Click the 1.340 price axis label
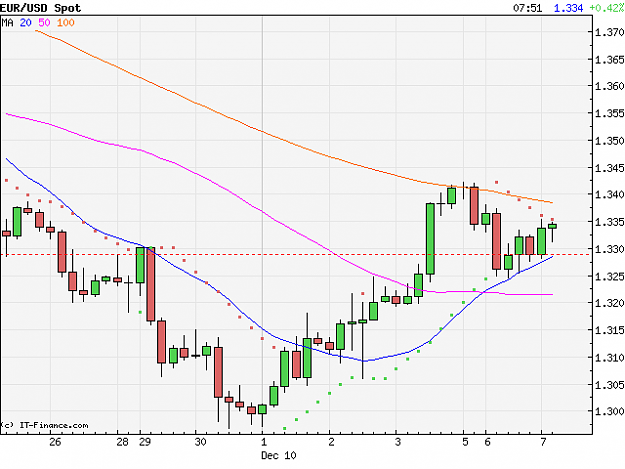The height and width of the screenshot is (469, 625). click(x=609, y=194)
